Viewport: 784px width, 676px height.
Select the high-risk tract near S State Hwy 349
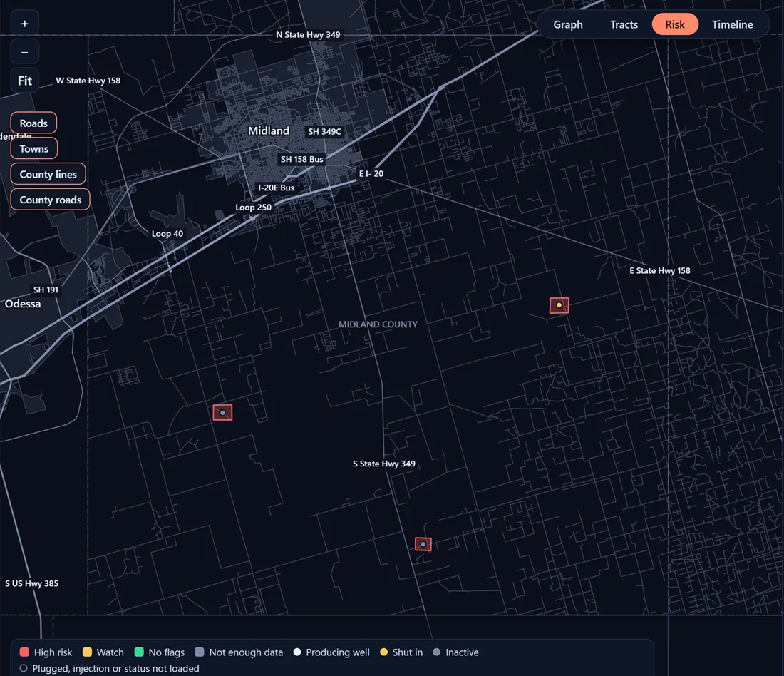(423, 544)
